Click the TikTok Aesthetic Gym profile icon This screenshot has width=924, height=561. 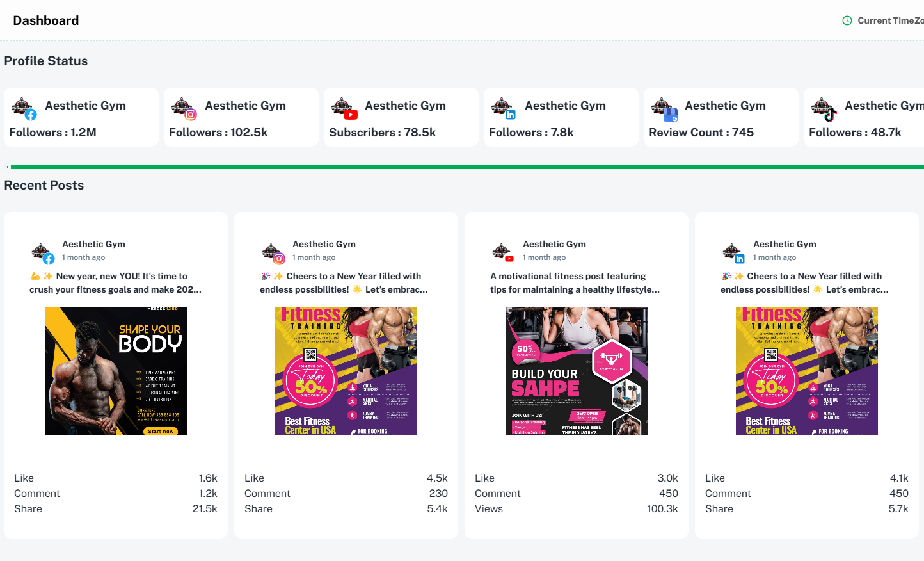824,108
